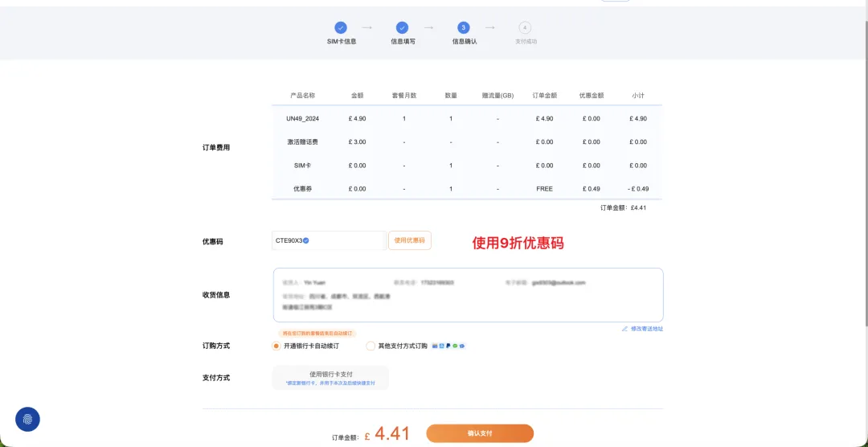Click the shipping address information box
Image resolution: width=868 pixels, height=447 pixels.
(x=468, y=295)
